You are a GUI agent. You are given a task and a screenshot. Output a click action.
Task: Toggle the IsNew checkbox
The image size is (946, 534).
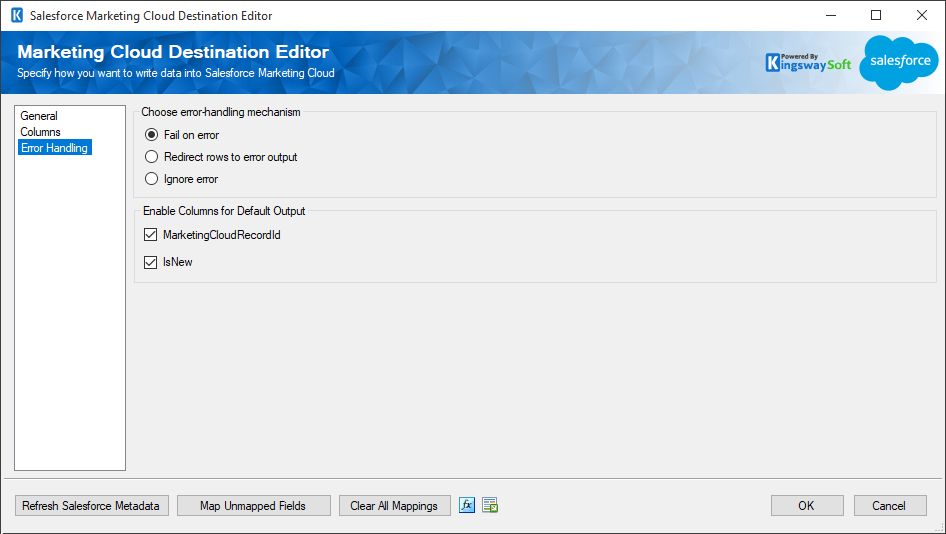click(150, 262)
